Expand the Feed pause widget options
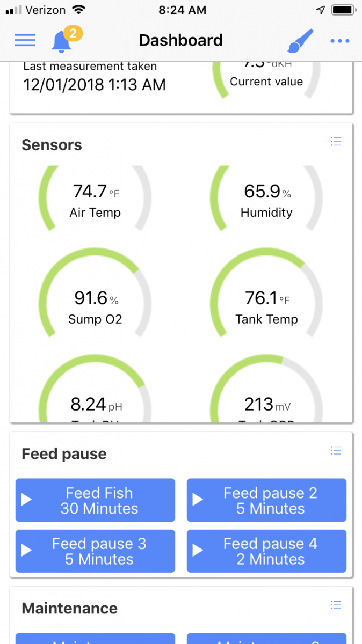Screen dimensions: 362x644 pos(336,451)
